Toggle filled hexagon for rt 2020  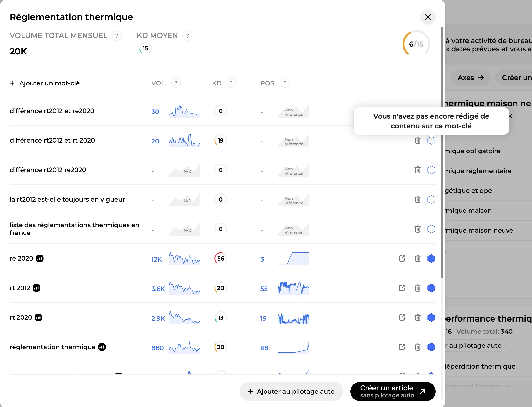click(431, 317)
